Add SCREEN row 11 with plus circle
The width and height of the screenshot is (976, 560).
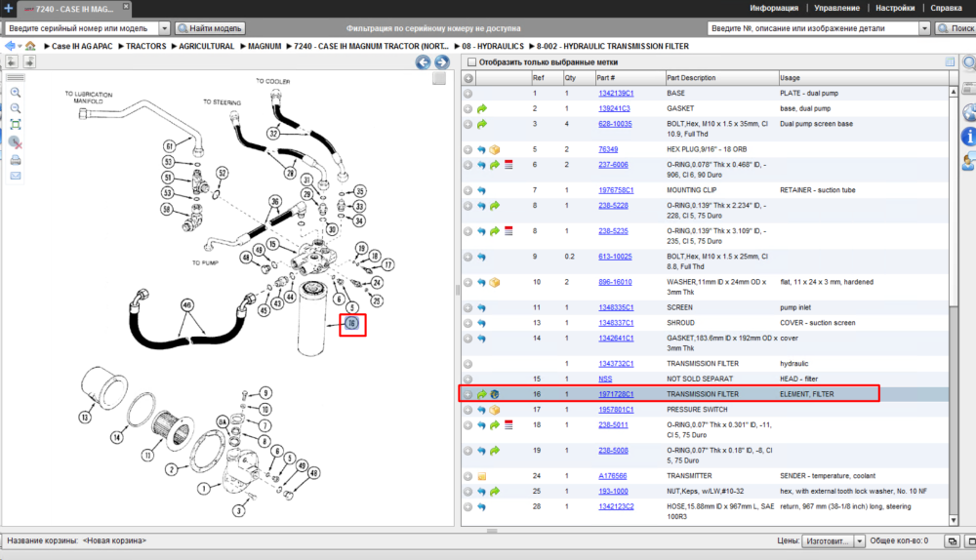[x=468, y=308]
